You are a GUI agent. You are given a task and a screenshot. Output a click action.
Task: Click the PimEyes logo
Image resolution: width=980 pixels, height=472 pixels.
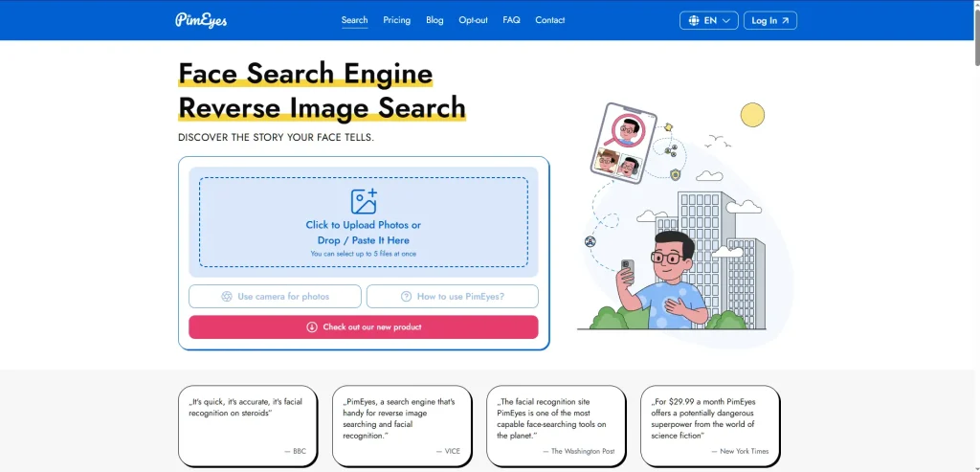point(201,20)
